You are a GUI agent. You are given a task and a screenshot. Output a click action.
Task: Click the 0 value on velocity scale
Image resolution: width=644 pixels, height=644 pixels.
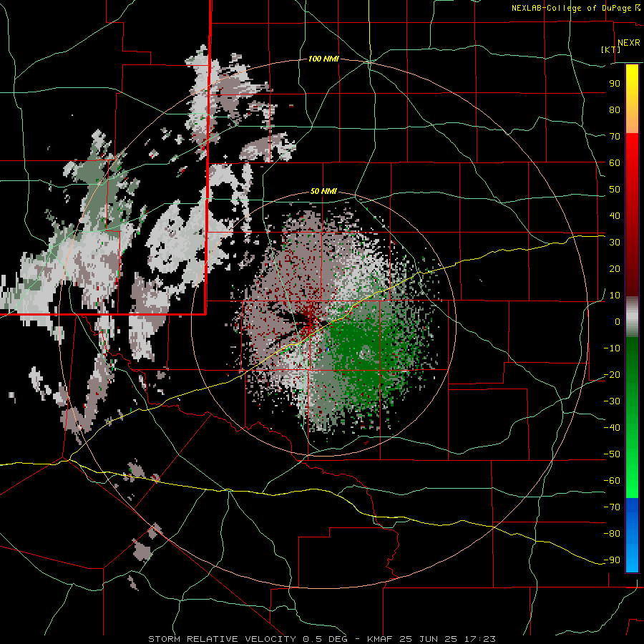click(618, 321)
